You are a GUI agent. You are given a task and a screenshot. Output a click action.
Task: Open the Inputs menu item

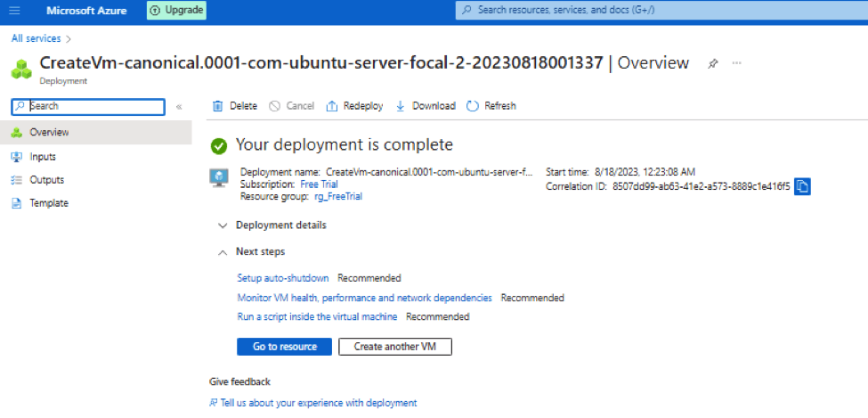[x=42, y=157]
